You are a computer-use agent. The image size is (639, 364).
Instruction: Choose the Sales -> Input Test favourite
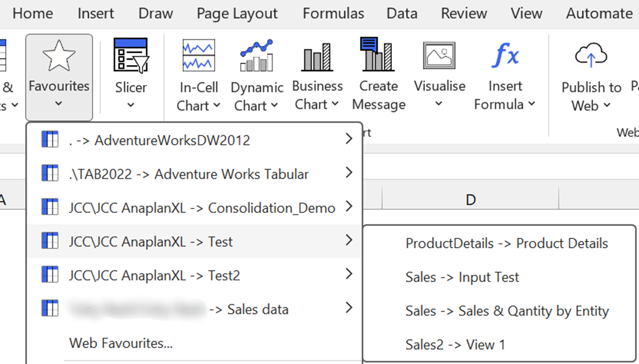462,277
